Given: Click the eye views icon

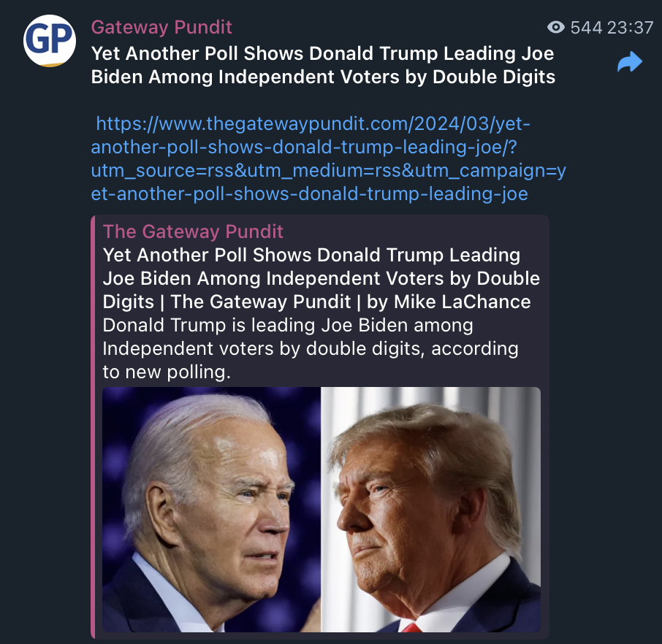Looking at the screenshot, I should (x=555, y=28).
